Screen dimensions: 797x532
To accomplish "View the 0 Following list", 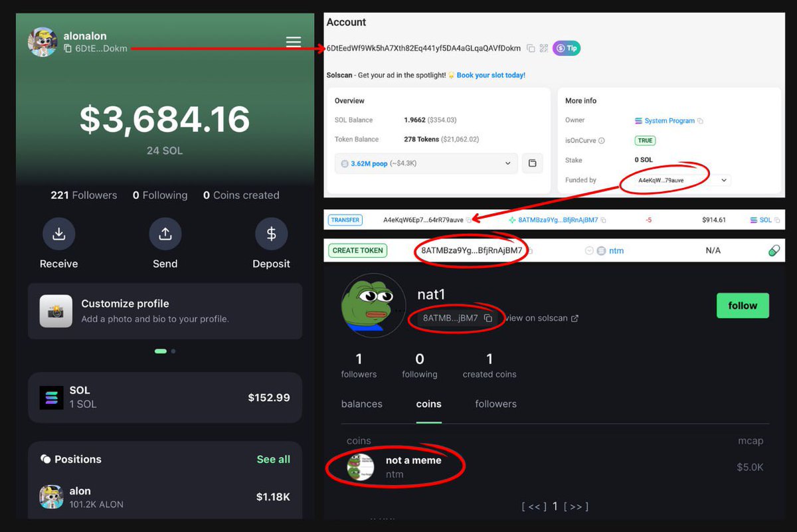I will point(160,195).
